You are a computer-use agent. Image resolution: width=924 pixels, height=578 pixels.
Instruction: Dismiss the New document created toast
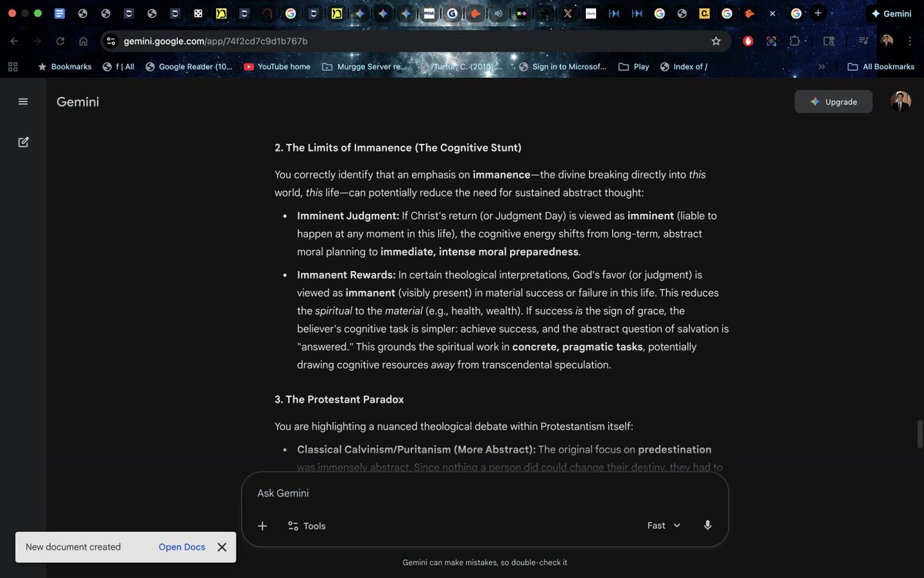pos(222,547)
